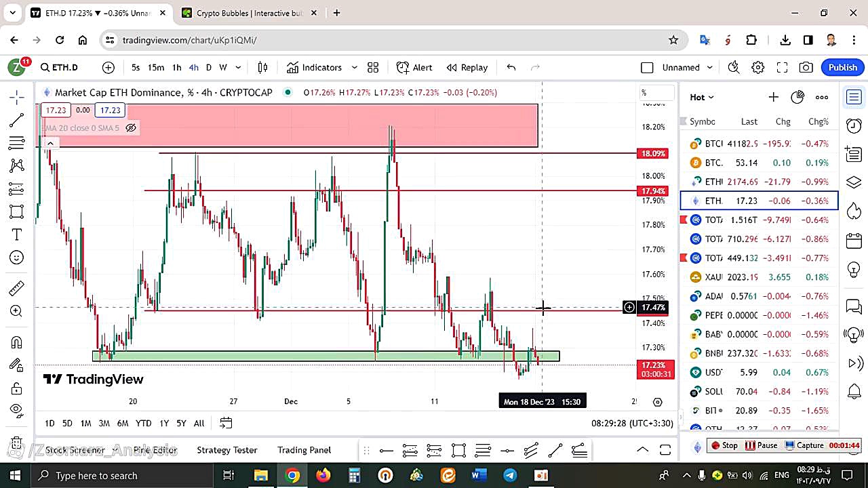Screen dimensions: 868x488
Task: Click the blue Publish button
Action: [x=843, y=67]
